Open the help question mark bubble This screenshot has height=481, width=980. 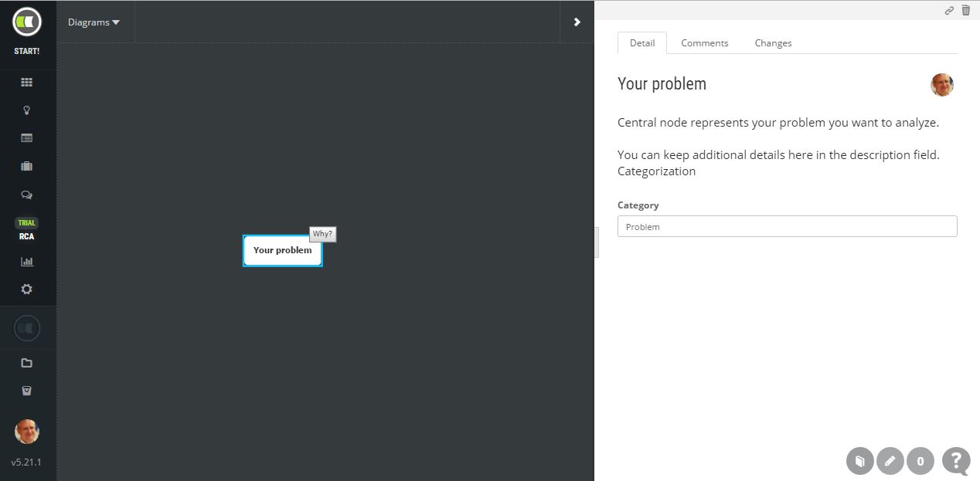pos(957,461)
